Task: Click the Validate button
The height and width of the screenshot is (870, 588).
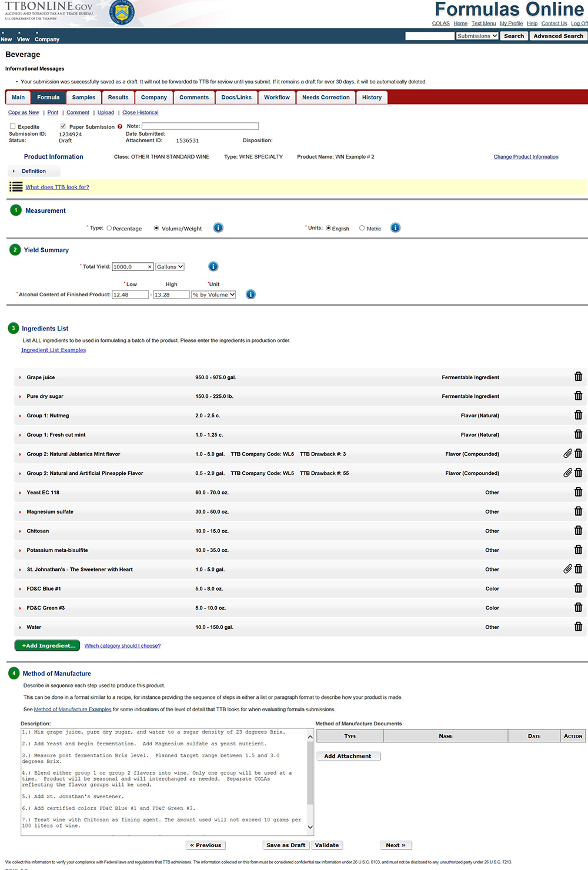Action: point(327,845)
